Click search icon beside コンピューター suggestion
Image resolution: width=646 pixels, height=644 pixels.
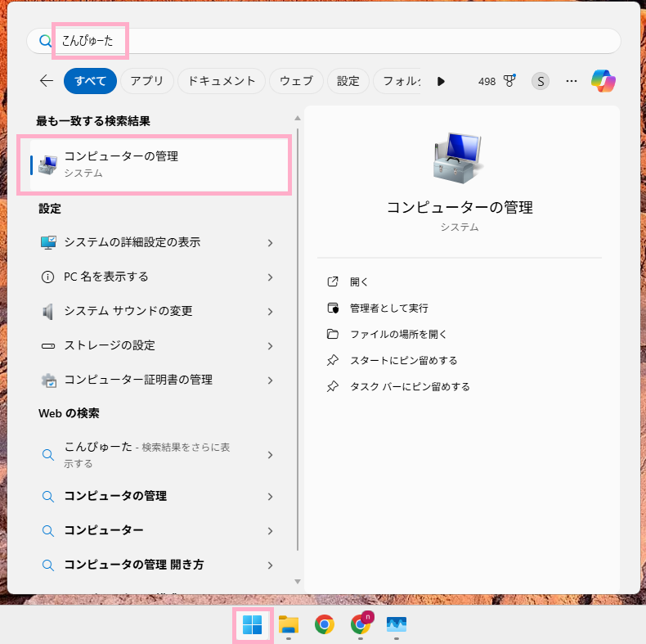48,530
